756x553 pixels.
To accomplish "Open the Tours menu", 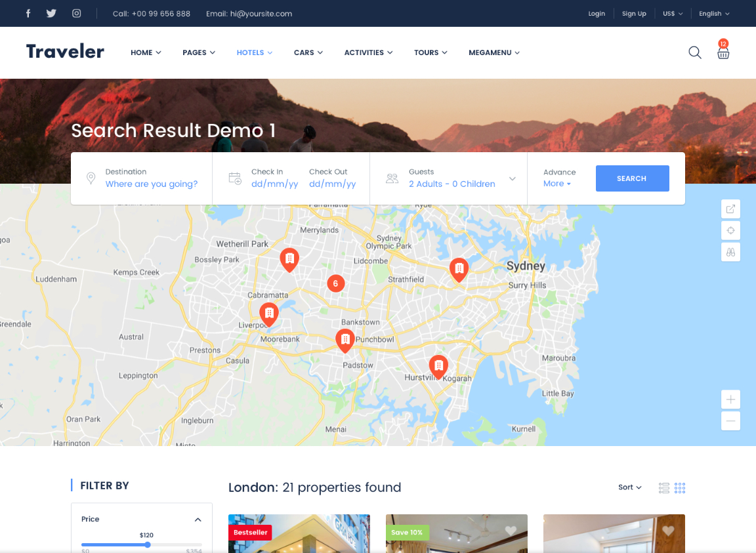I will 430,52.
